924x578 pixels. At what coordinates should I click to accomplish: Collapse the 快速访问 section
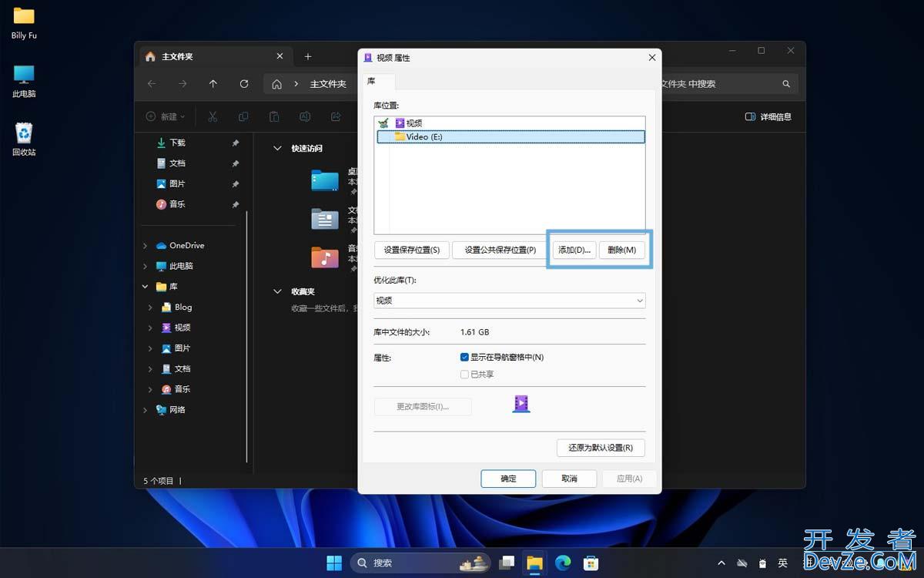click(x=278, y=148)
